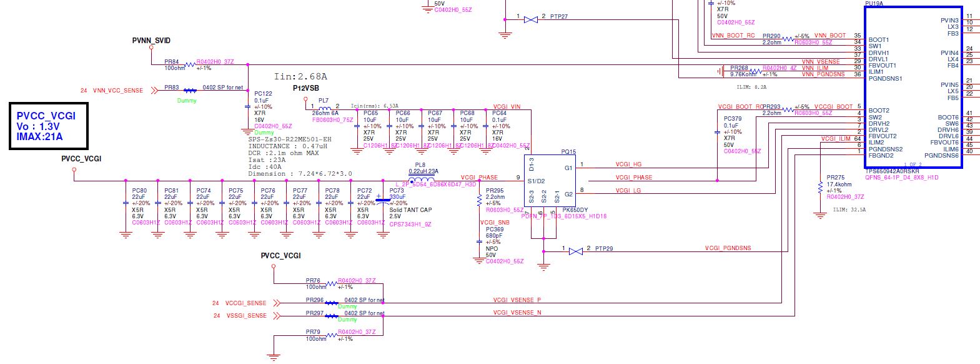Click the PR275 17.4kohm resistor symbol
The height and width of the screenshot is (364, 980).
pos(819,187)
